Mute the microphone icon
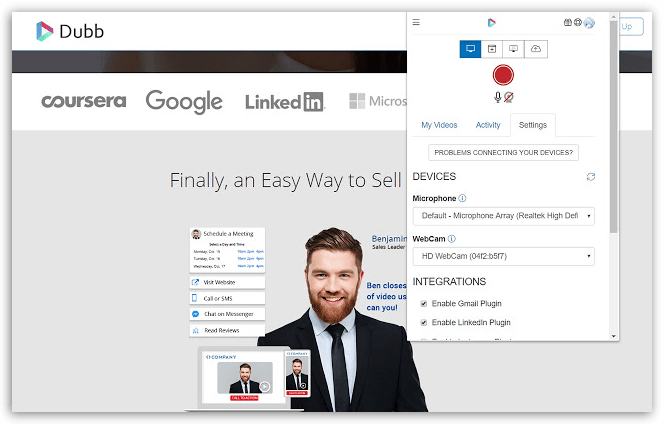 coord(498,97)
